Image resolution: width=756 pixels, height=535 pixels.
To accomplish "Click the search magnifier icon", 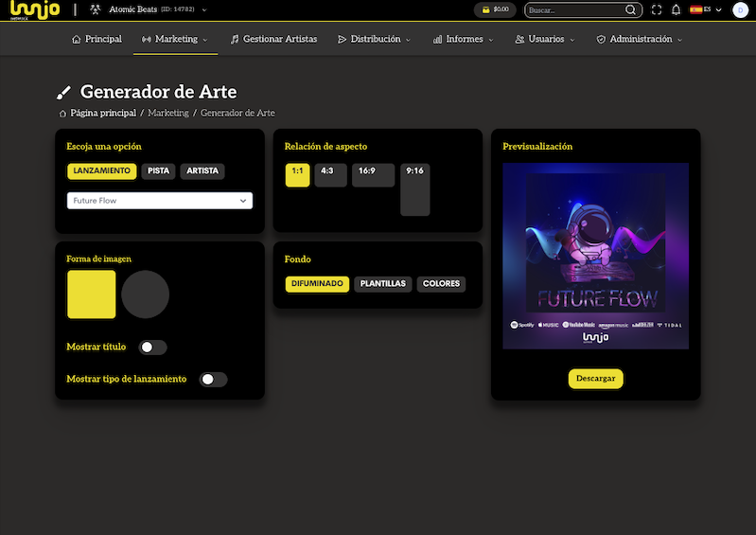I will pos(630,9).
